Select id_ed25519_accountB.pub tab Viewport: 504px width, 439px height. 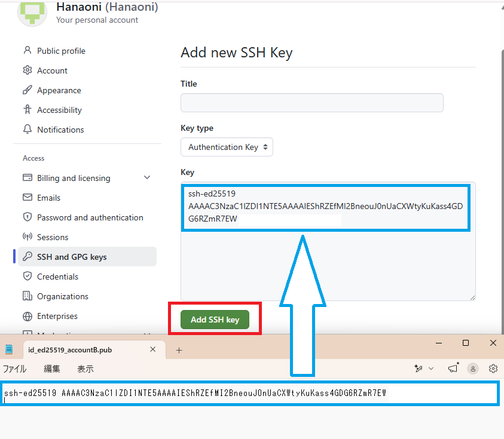click(70, 350)
